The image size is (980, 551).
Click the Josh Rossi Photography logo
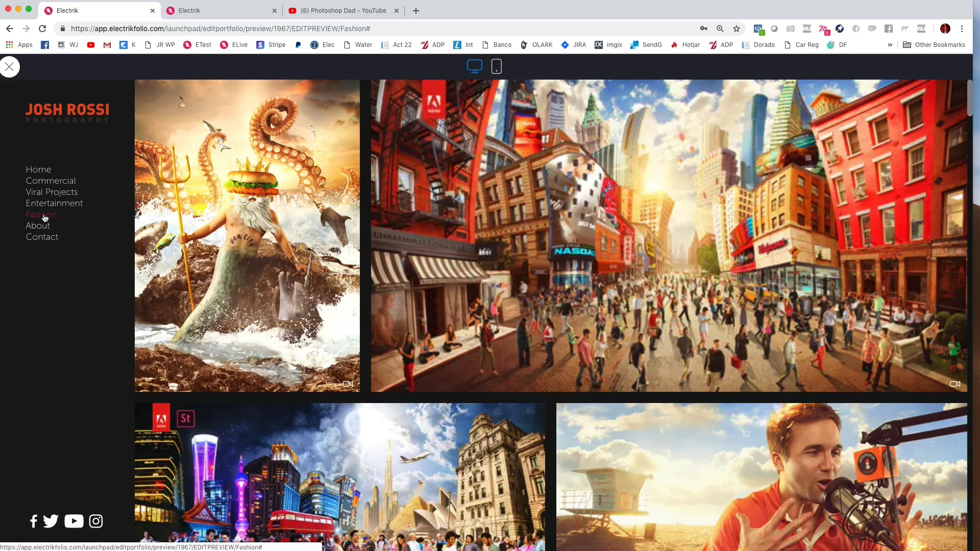[67, 113]
